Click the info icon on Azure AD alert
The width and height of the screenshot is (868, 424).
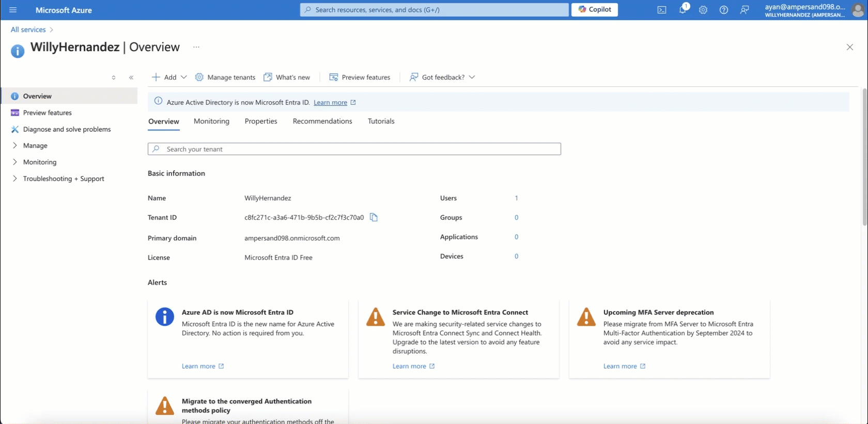coord(165,316)
